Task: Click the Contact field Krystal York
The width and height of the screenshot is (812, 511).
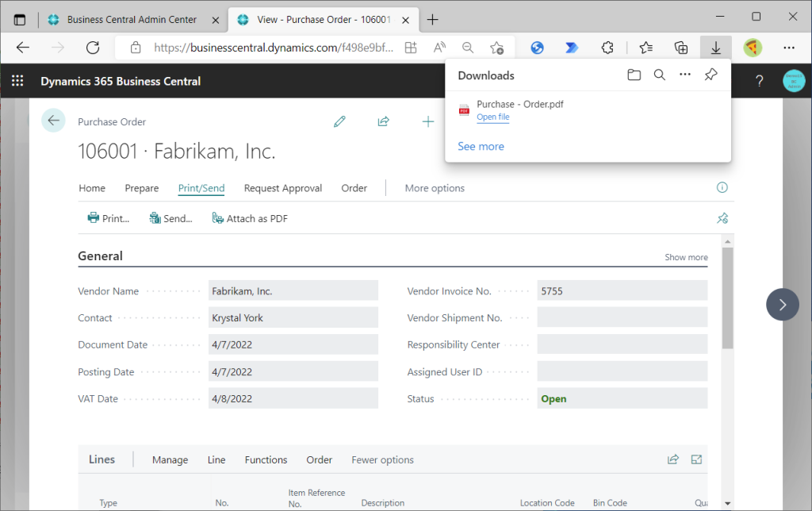Action: pyautogui.click(x=293, y=317)
